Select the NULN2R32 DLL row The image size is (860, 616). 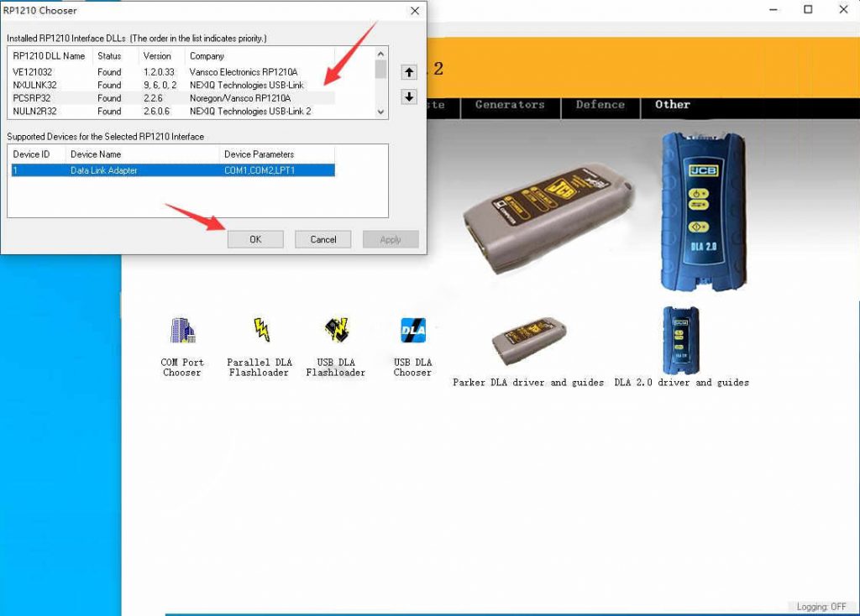tap(173, 112)
